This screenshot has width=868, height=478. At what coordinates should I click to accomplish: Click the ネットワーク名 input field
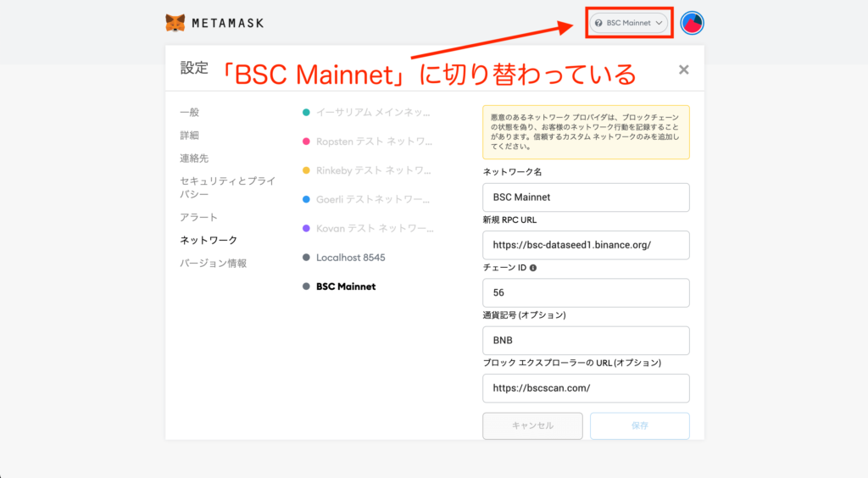click(x=586, y=197)
